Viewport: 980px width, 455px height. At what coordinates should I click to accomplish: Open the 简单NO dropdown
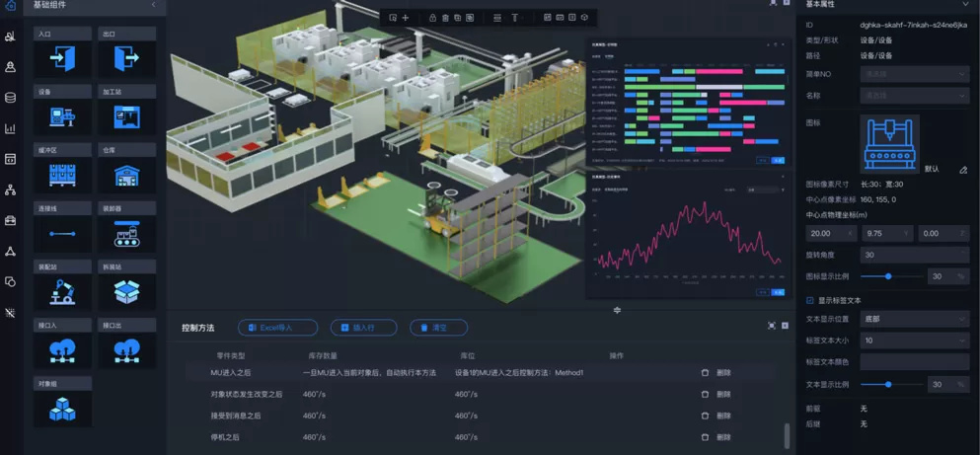pyautogui.click(x=915, y=74)
